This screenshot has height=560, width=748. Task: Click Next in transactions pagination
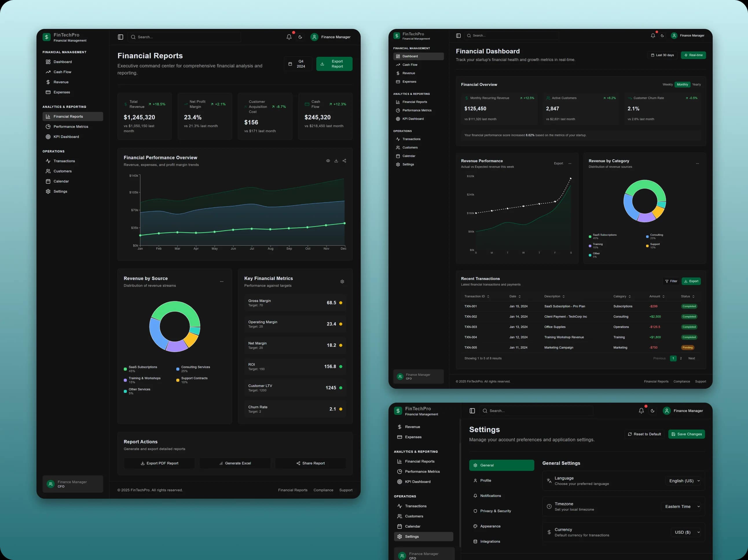click(692, 358)
